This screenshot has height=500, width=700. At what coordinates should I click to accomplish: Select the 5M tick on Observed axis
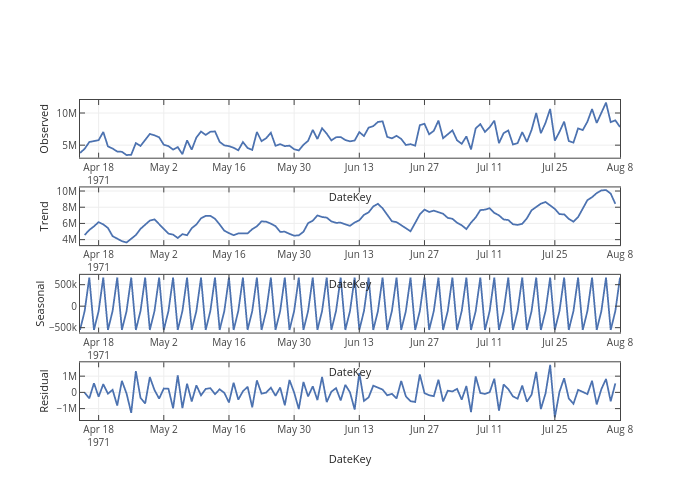point(65,145)
